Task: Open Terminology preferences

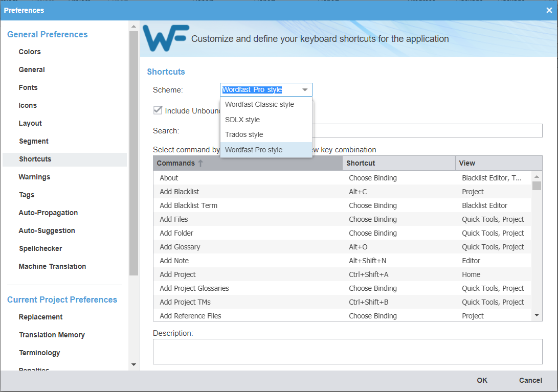Action: pos(39,353)
